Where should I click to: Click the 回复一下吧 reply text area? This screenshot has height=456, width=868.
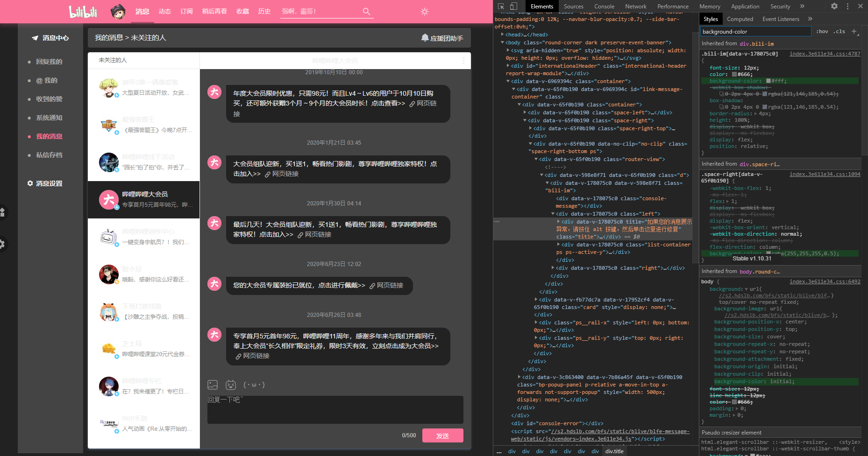335,410
